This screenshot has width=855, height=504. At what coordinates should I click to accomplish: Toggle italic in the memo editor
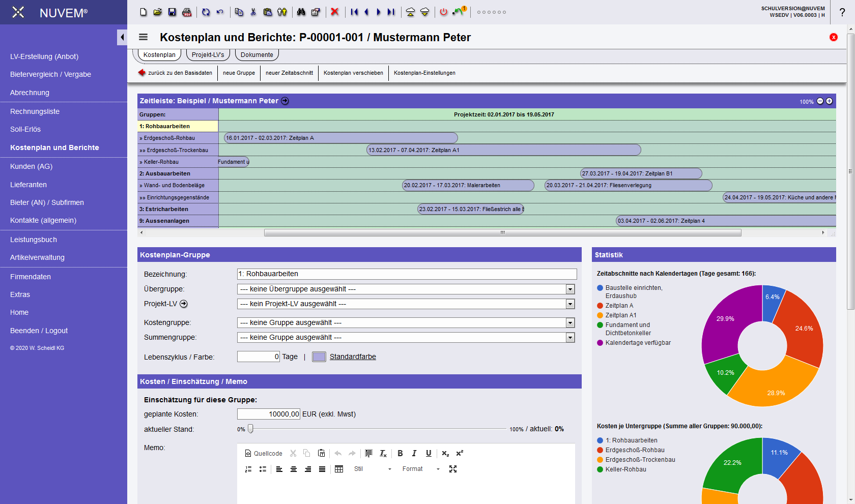pyautogui.click(x=414, y=453)
